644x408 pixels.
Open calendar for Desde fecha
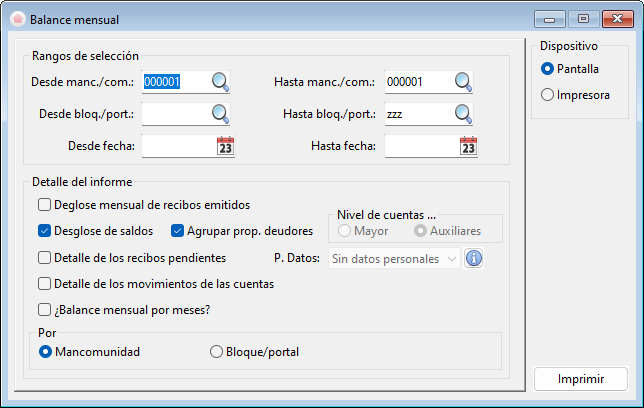point(225,147)
